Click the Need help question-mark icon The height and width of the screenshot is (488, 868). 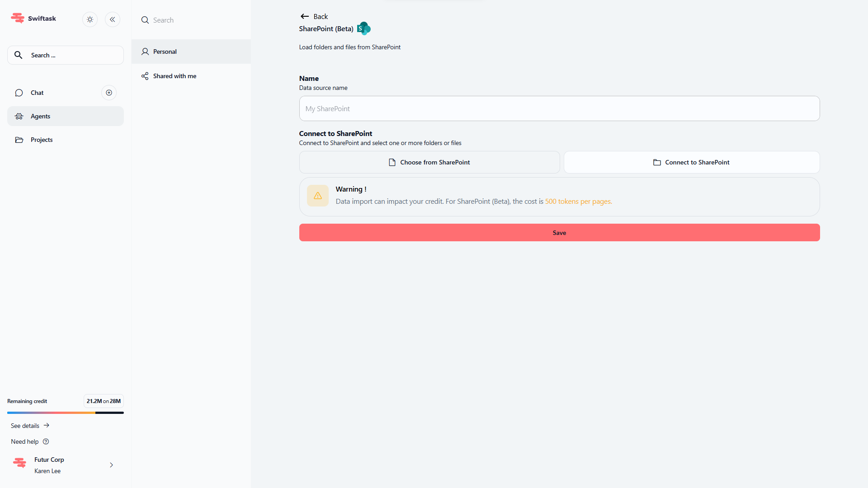tap(46, 441)
